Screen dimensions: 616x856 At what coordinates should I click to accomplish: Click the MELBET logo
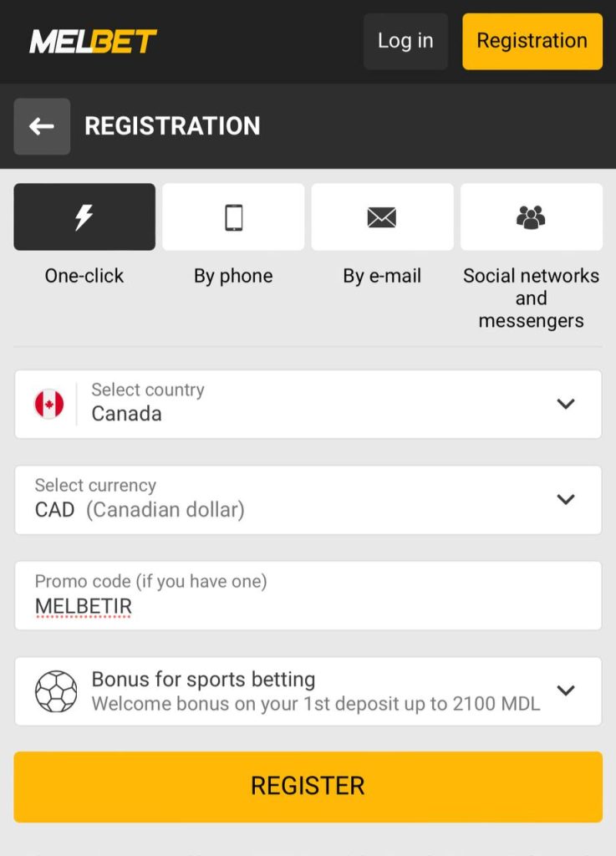click(x=93, y=41)
